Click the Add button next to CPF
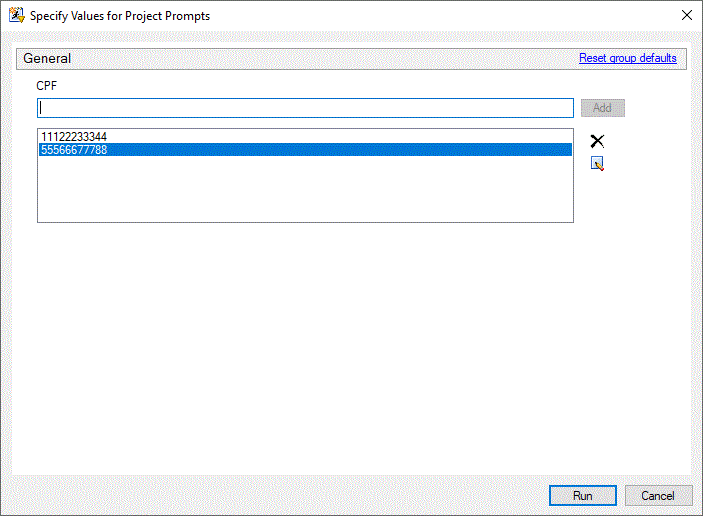This screenshot has height=516, width=703. (602, 108)
